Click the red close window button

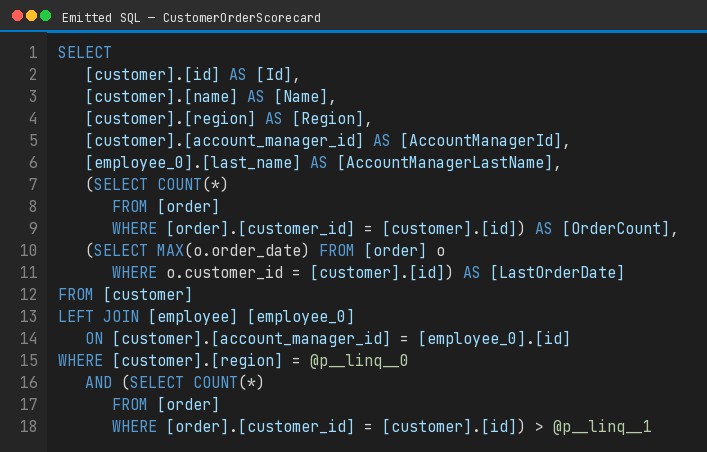point(18,16)
